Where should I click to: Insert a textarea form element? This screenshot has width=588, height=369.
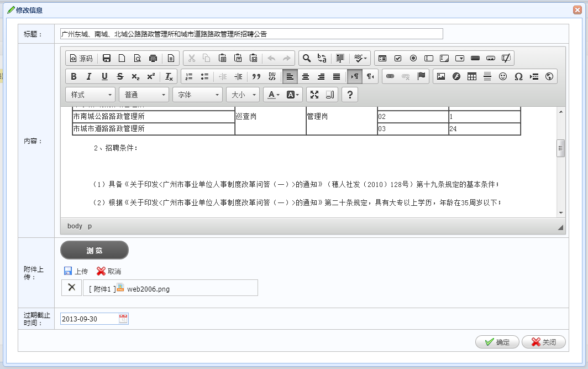point(444,58)
